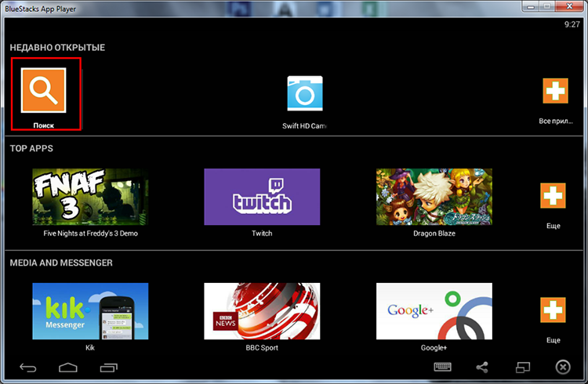Click the Все прил... label
This screenshot has width=588, height=384.
click(556, 121)
